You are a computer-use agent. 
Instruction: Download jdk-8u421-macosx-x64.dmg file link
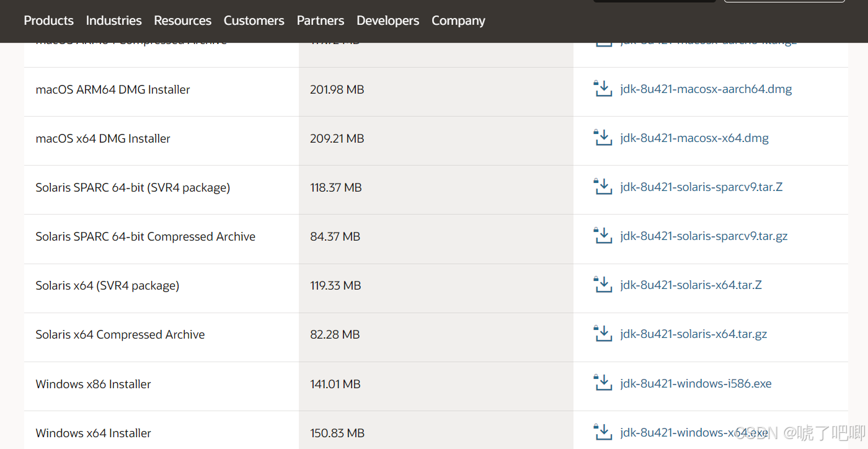click(x=694, y=138)
